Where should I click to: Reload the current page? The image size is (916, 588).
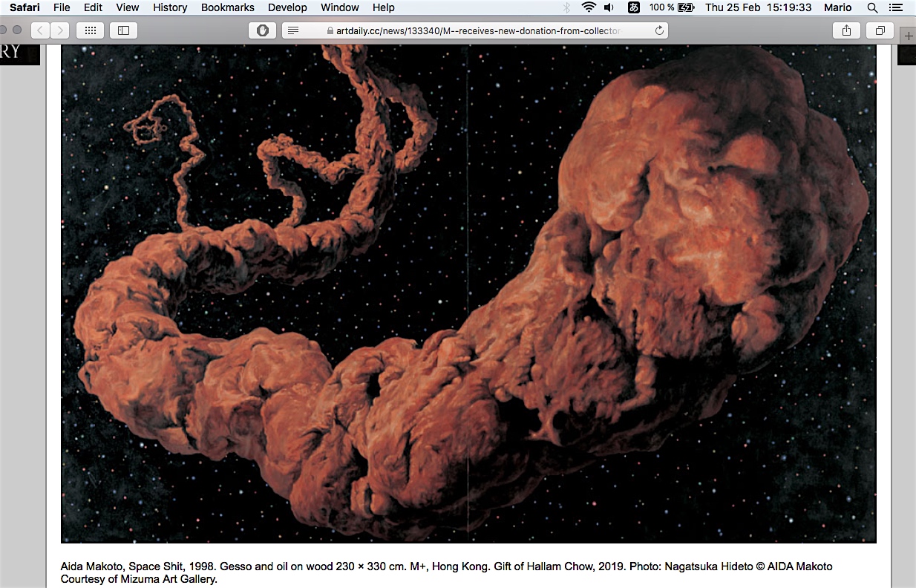tap(658, 30)
